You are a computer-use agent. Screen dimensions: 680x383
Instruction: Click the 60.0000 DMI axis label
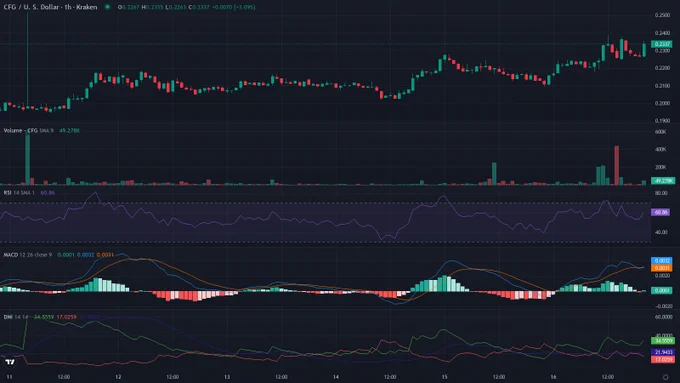(x=664, y=317)
